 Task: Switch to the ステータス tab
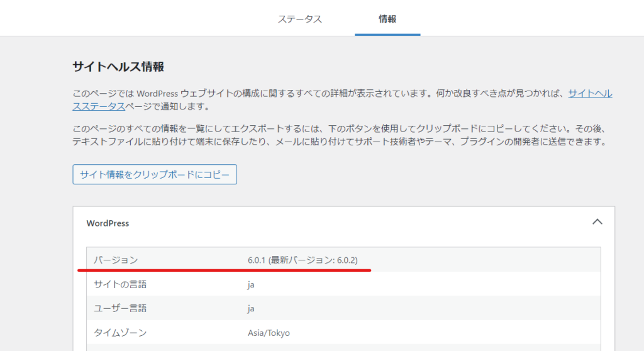click(x=300, y=19)
